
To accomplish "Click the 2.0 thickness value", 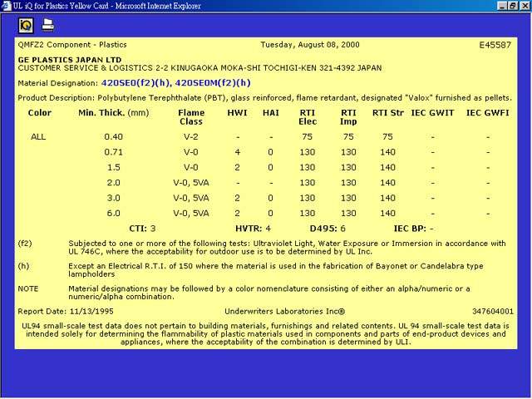I will click(x=113, y=183).
